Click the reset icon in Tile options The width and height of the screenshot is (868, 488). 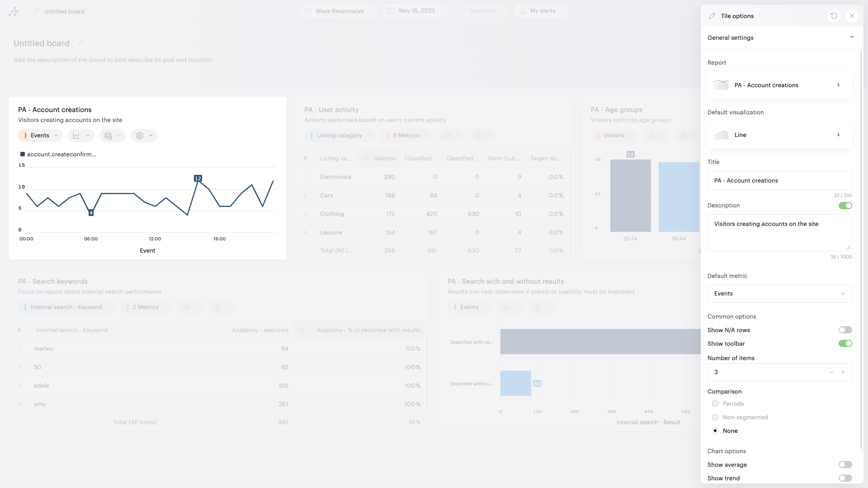coord(834,16)
